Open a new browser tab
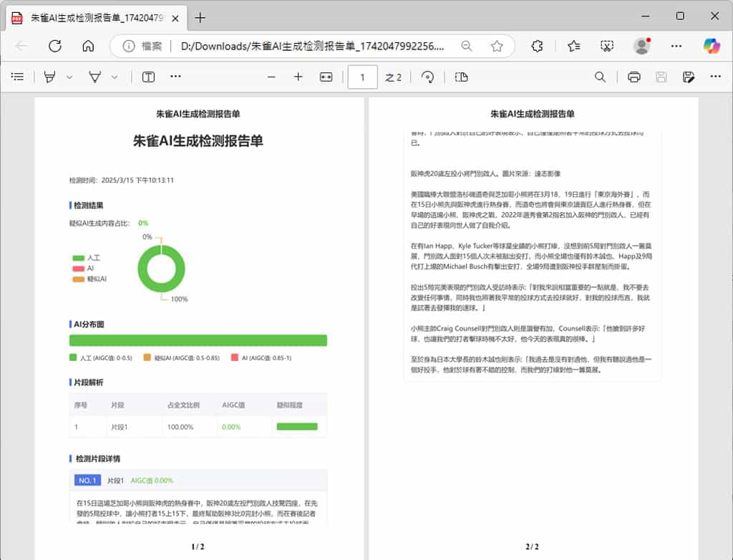This screenshot has width=733, height=560. [x=200, y=18]
